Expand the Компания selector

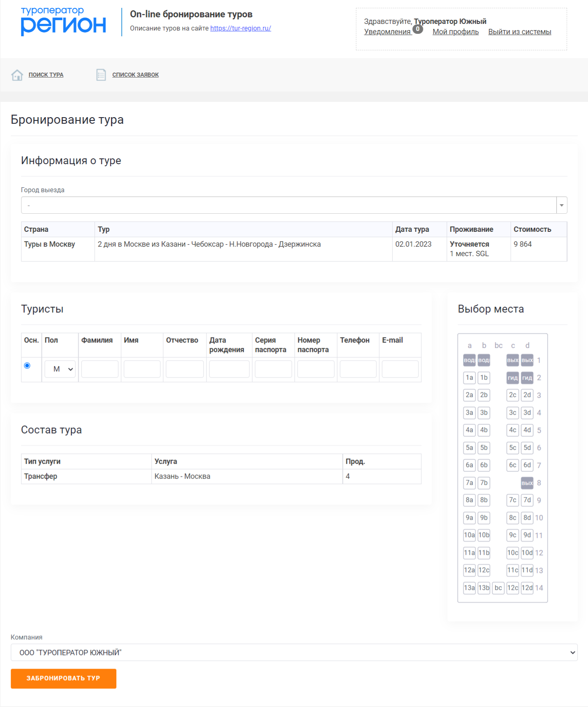tap(294, 653)
